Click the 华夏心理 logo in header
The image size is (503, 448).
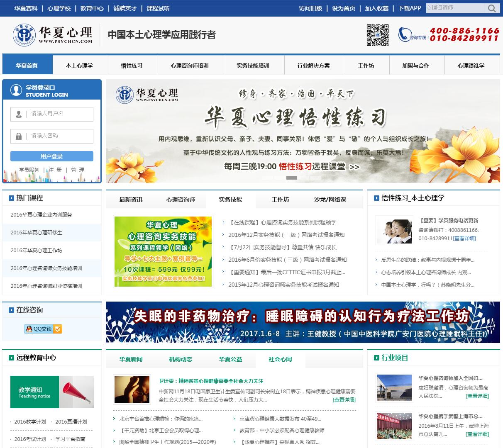(53, 35)
